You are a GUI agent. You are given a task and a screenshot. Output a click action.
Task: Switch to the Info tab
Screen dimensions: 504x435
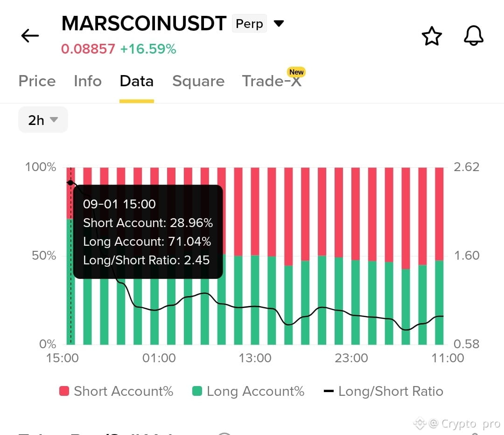[88, 81]
